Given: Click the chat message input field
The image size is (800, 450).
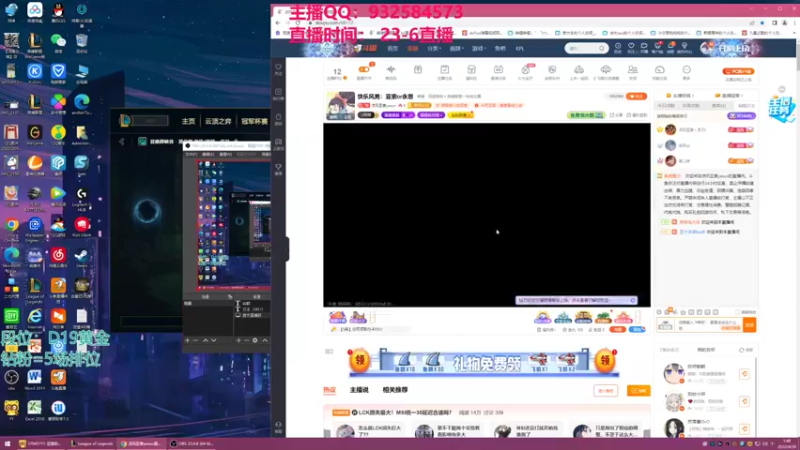Looking at the screenshot, I should 710,325.
